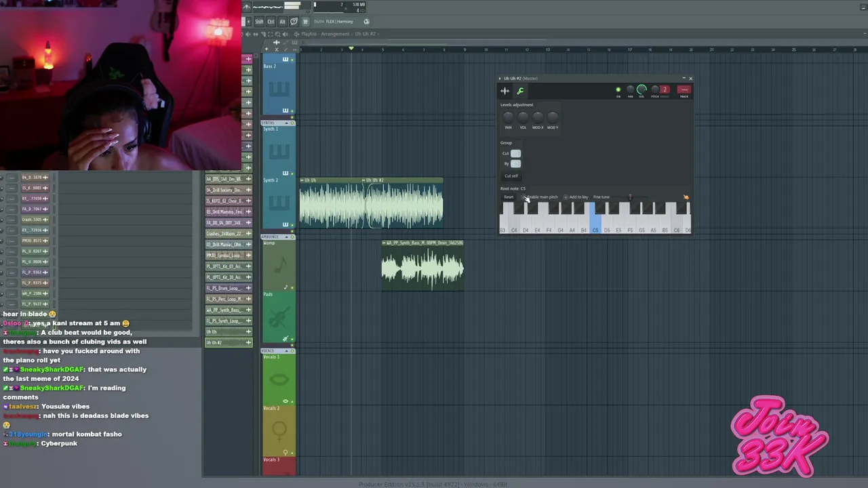The height and width of the screenshot is (488, 868).
Task: Select the Vocals 2 track header
Action: point(279,430)
